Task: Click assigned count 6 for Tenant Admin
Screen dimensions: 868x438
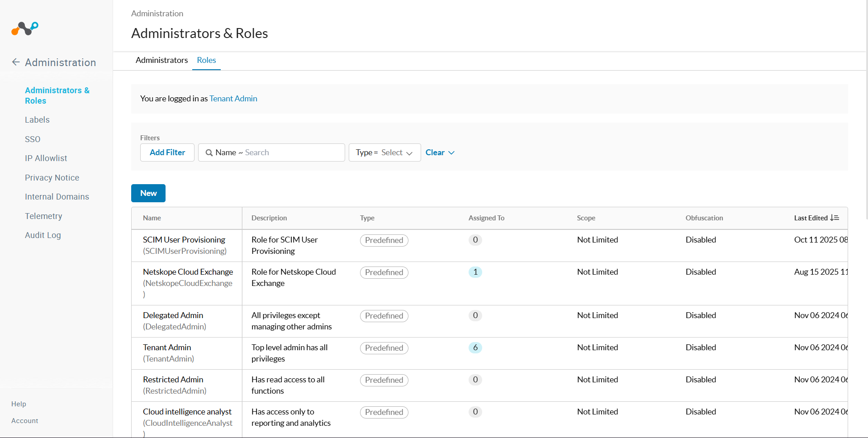Action: click(x=475, y=348)
